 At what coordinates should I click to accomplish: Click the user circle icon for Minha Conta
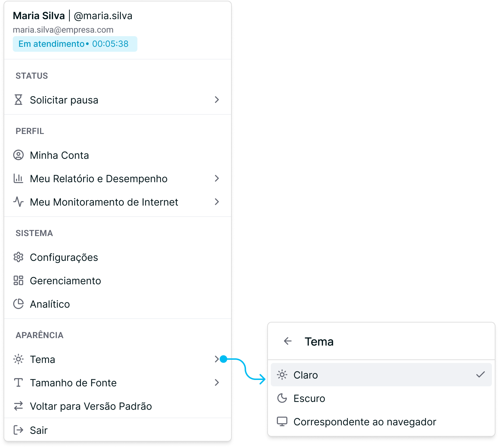(18, 155)
